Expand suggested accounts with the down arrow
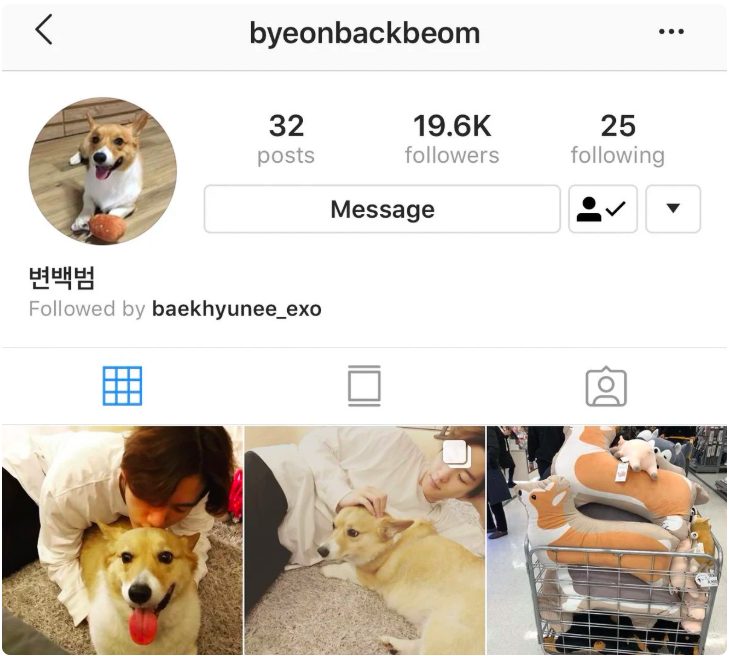The image size is (729, 656). (673, 209)
